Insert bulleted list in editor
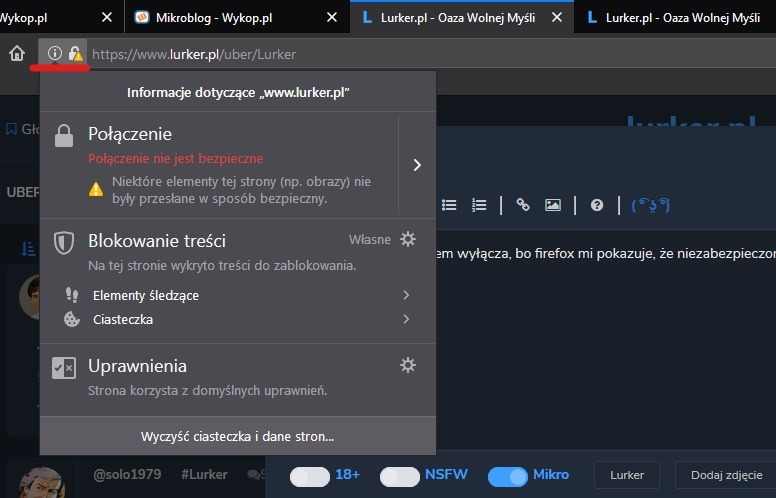 coord(449,205)
